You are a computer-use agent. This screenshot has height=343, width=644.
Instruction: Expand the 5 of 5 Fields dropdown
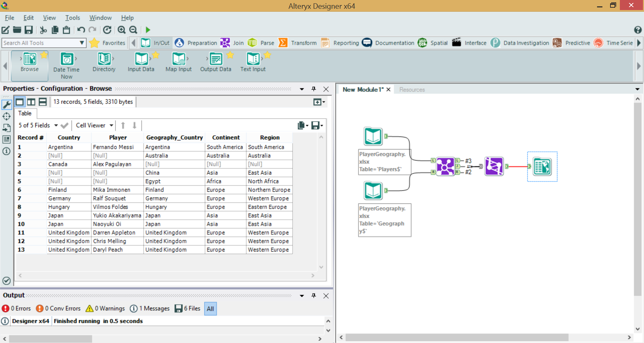point(56,125)
